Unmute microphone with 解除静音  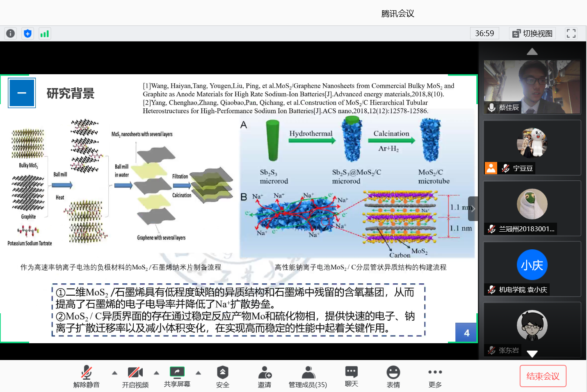coord(86,376)
